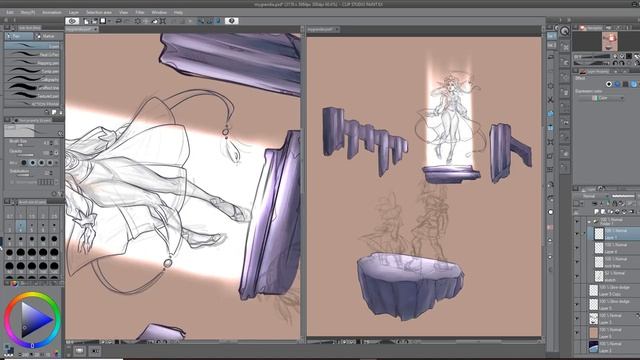640x360 pixels.
Task: Click the CLIP STUDIO launch icon in command bar
Action: 72,21
